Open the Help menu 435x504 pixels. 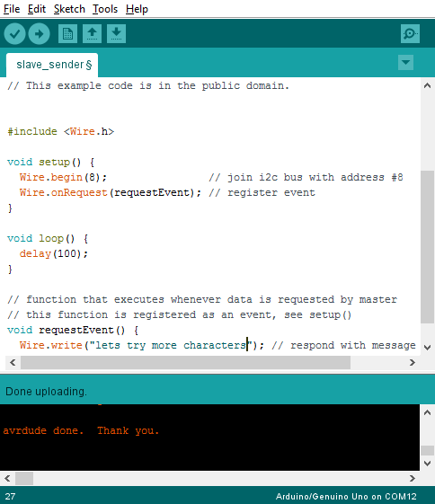[137, 9]
